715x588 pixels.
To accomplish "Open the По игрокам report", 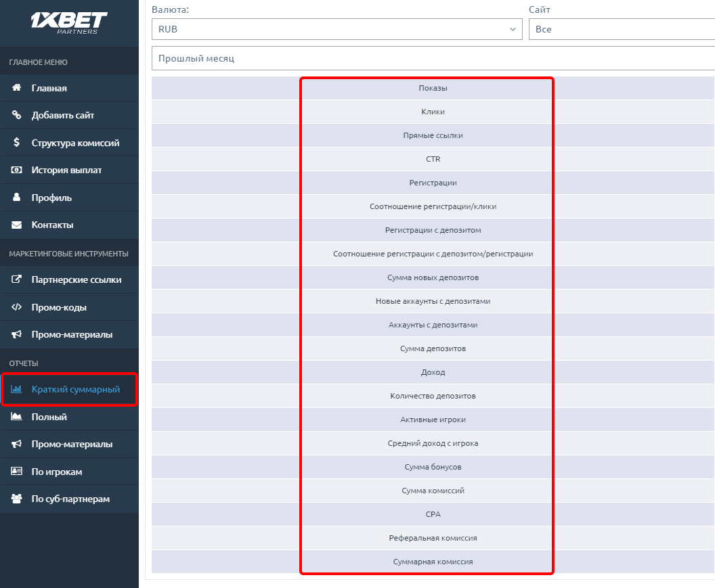I will [69, 472].
